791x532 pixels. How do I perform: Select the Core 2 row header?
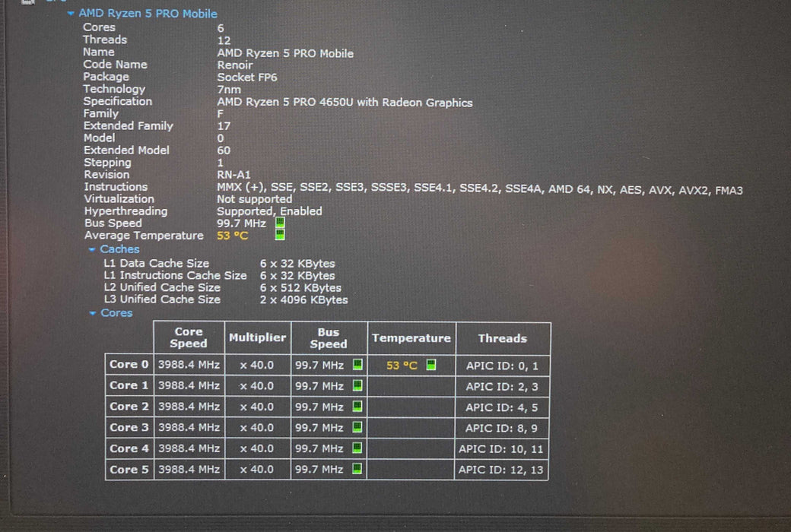tap(129, 407)
